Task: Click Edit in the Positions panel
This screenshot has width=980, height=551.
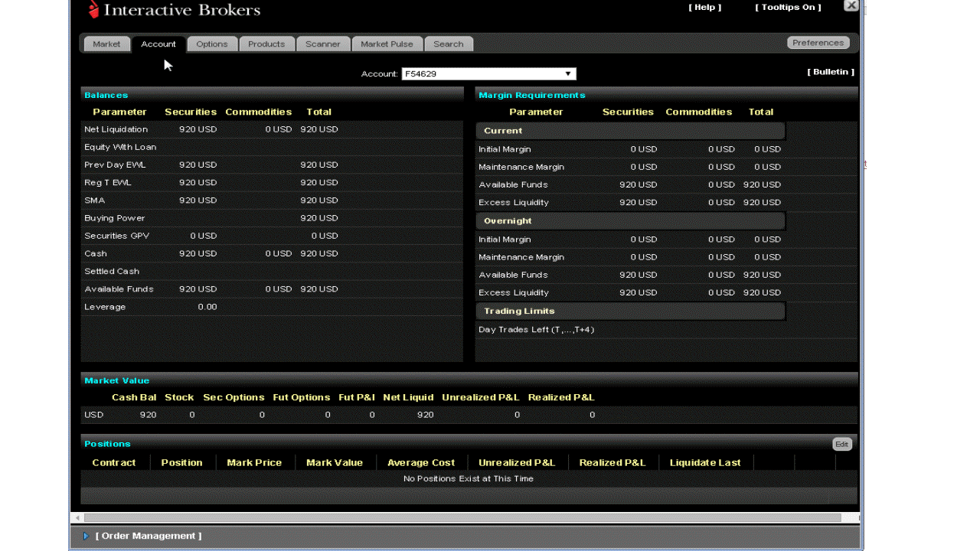Action: coord(841,445)
